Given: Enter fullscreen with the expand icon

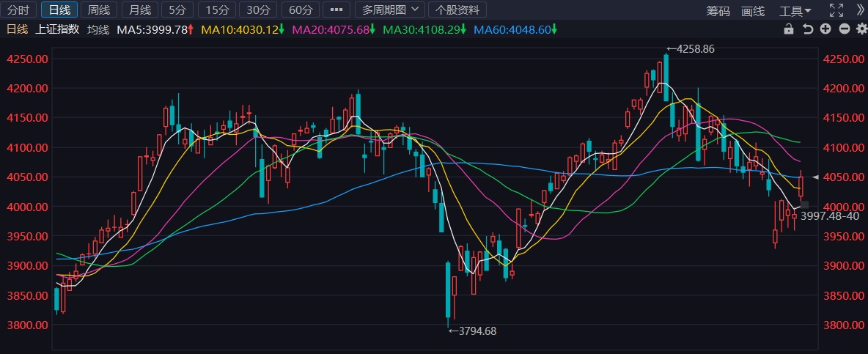Looking at the screenshot, I should pyautogui.click(x=836, y=10).
